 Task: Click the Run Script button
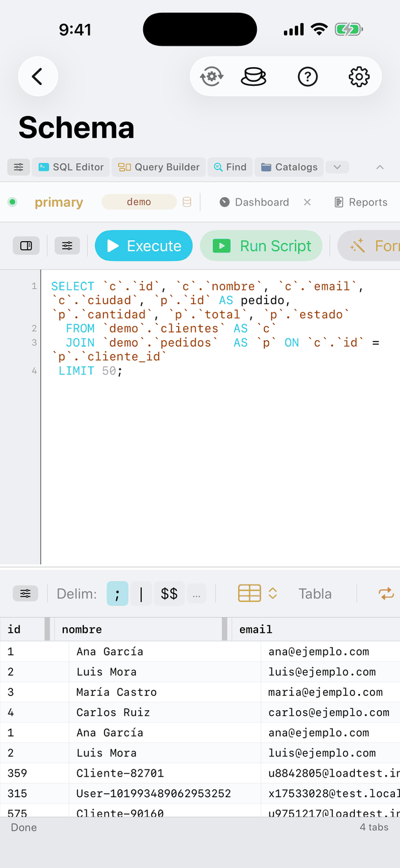coord(261,246)
